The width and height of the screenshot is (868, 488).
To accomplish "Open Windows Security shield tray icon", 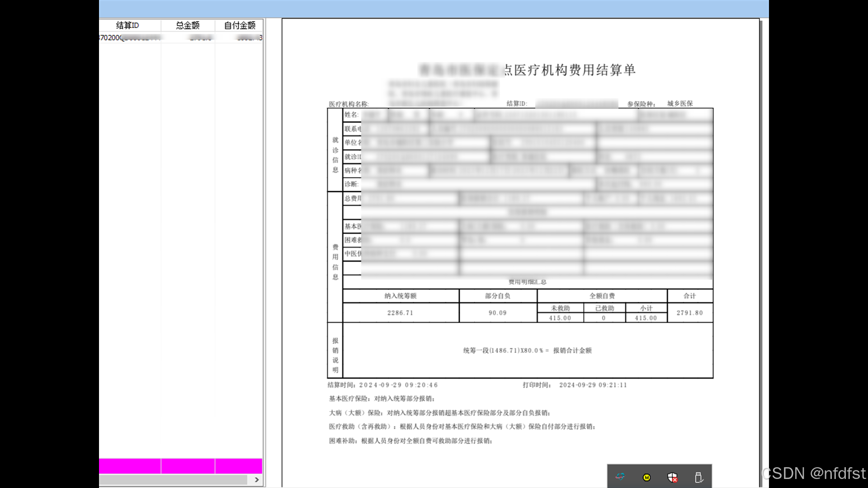I will (672, 477).
